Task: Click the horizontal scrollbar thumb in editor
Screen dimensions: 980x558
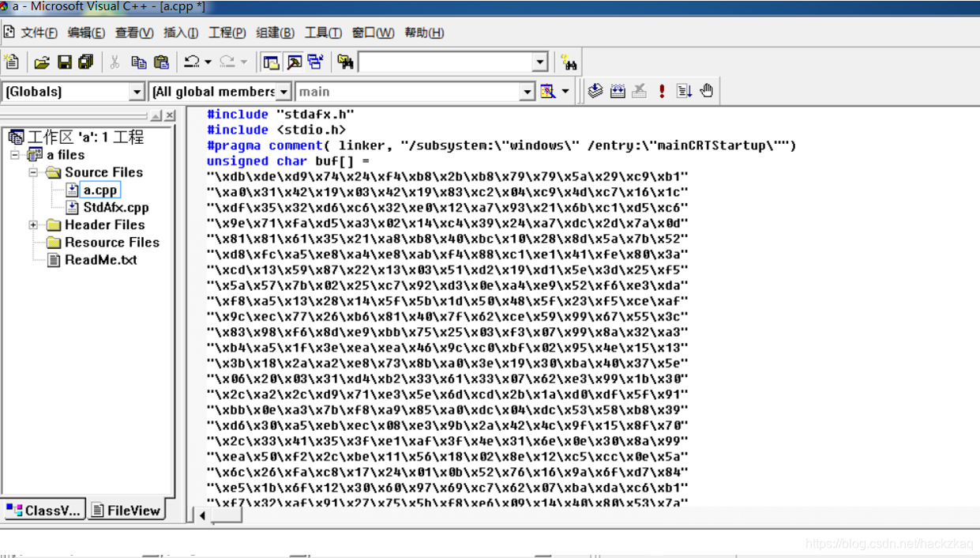Action: (x=227, y=515)
